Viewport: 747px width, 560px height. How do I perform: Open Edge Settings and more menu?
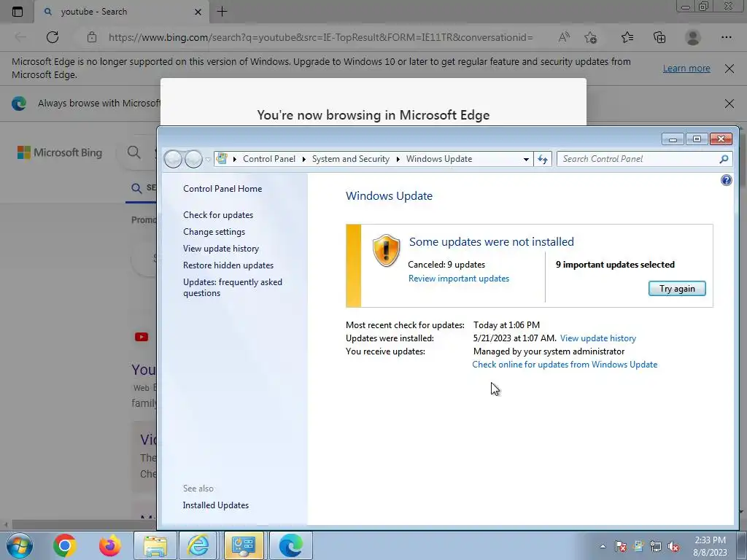[726, 37]
